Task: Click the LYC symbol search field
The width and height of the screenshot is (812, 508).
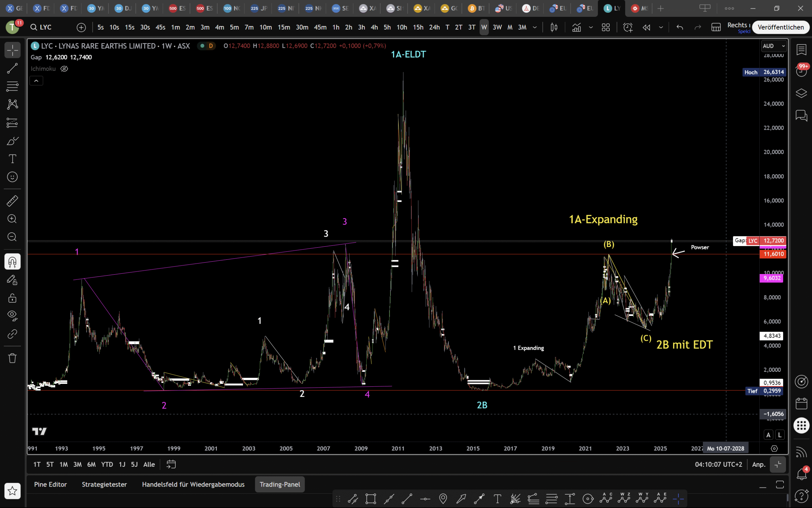Action: click(45, 27)
